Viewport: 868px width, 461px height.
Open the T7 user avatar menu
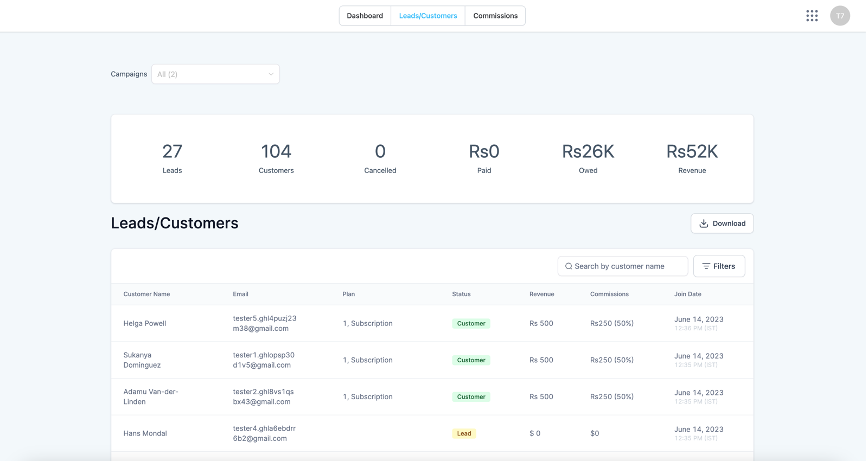click(x=840, y=16)
